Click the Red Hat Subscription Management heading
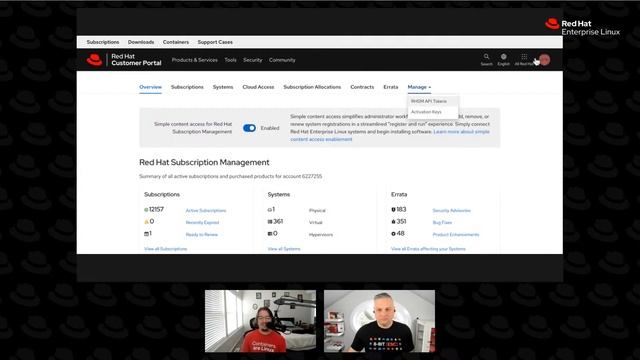Image resolution: width=640 pixels, height=360 pixels. point(204,162)
